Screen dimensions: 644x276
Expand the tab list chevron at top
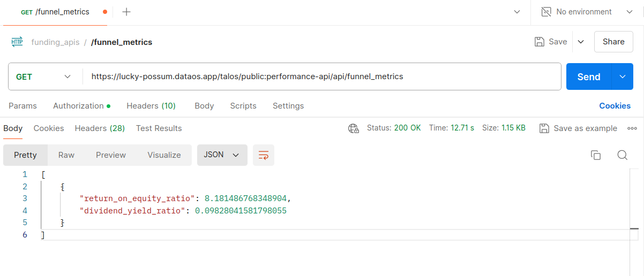(x=517, y=12)
